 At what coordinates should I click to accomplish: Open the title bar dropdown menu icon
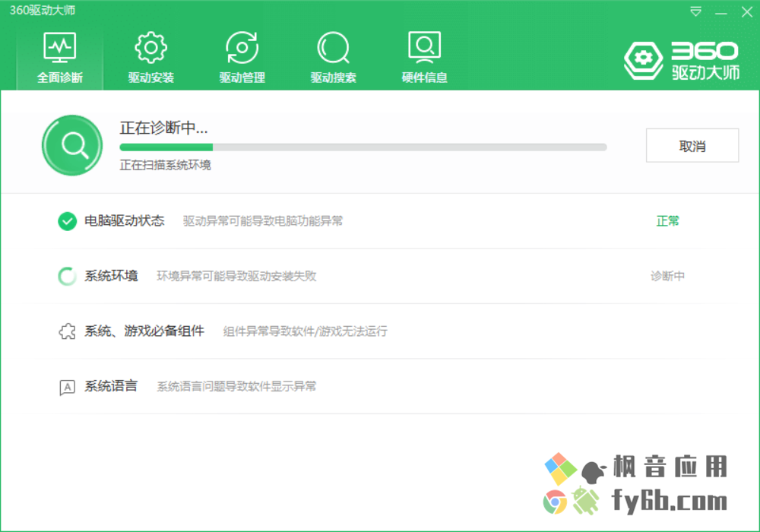[695, 11]
